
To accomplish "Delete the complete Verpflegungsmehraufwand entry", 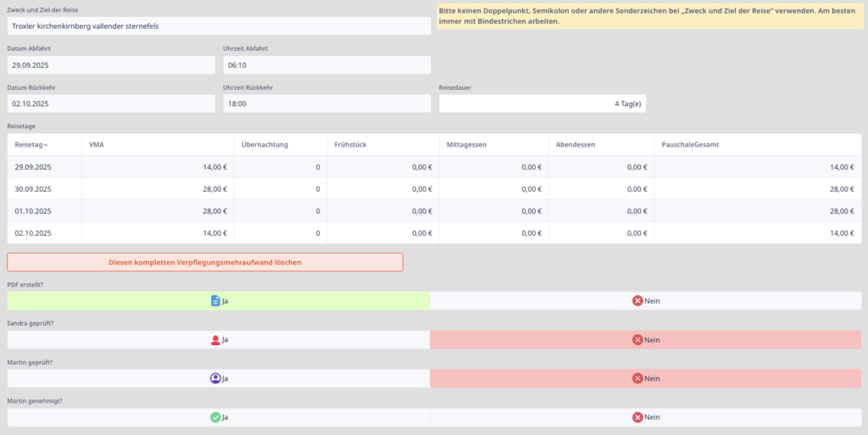I will point(205,262).
